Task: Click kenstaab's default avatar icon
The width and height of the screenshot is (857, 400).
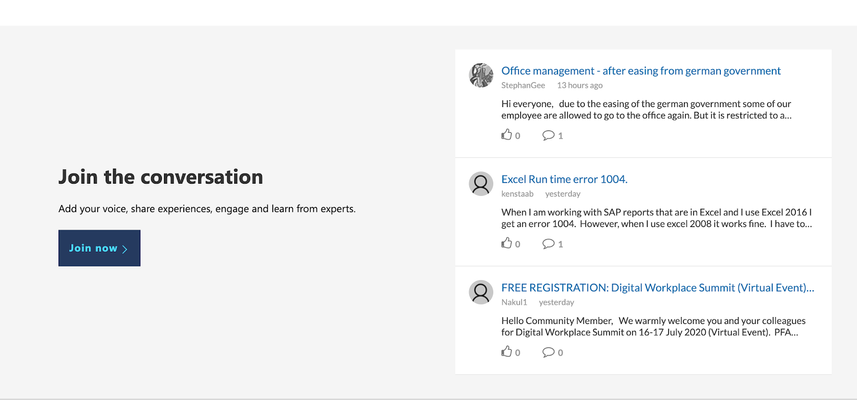Action: pos(481,184)
